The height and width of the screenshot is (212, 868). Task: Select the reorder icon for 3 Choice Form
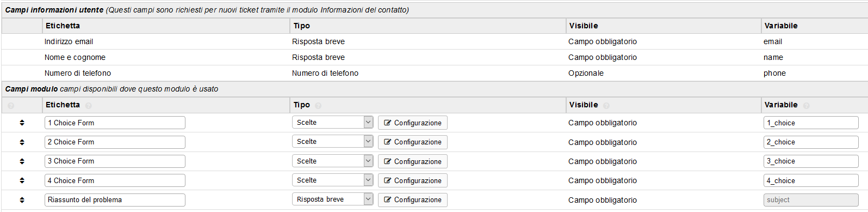[x=22, y=161]
